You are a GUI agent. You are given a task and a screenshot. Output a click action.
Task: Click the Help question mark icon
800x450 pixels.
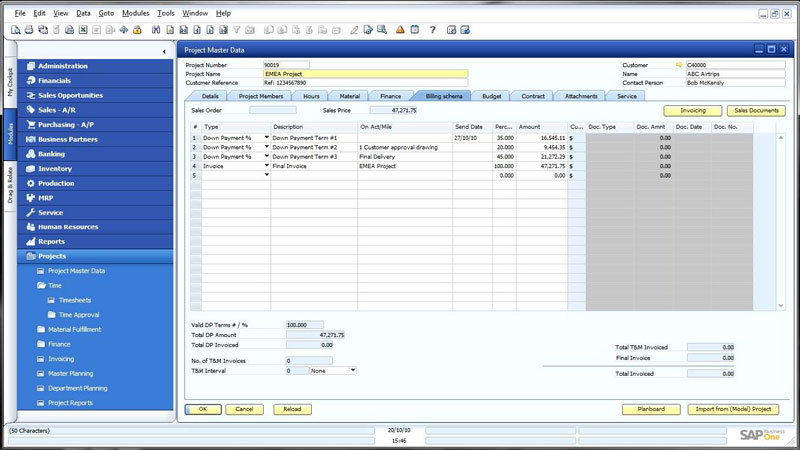433,30
